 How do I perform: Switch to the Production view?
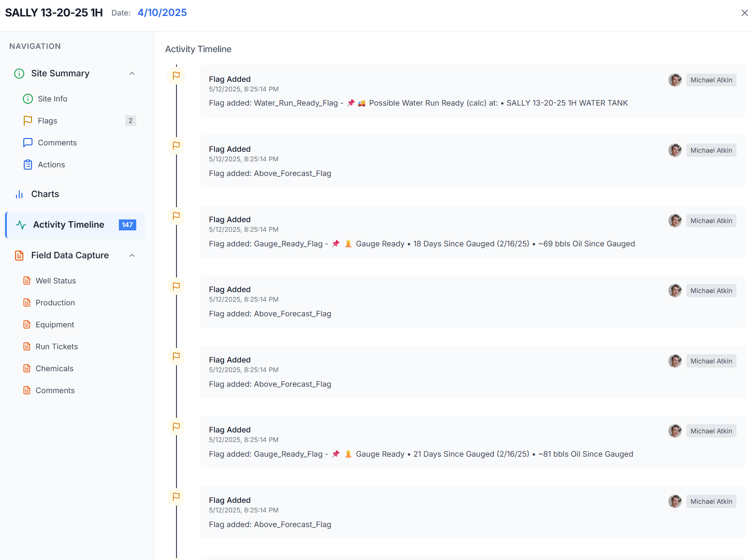point(55,302)
